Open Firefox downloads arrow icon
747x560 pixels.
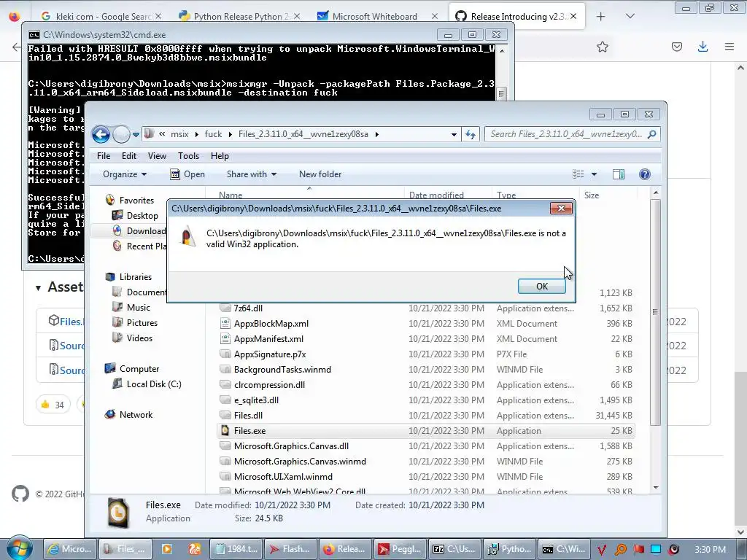coord(703,47)
